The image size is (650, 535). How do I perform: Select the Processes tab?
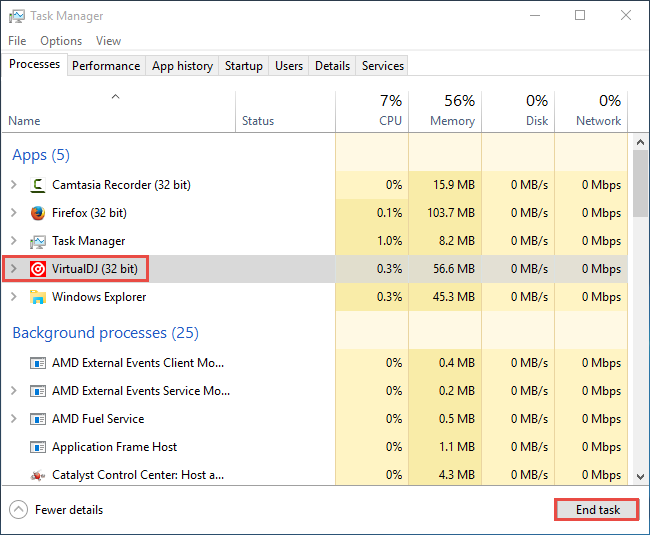34,64
